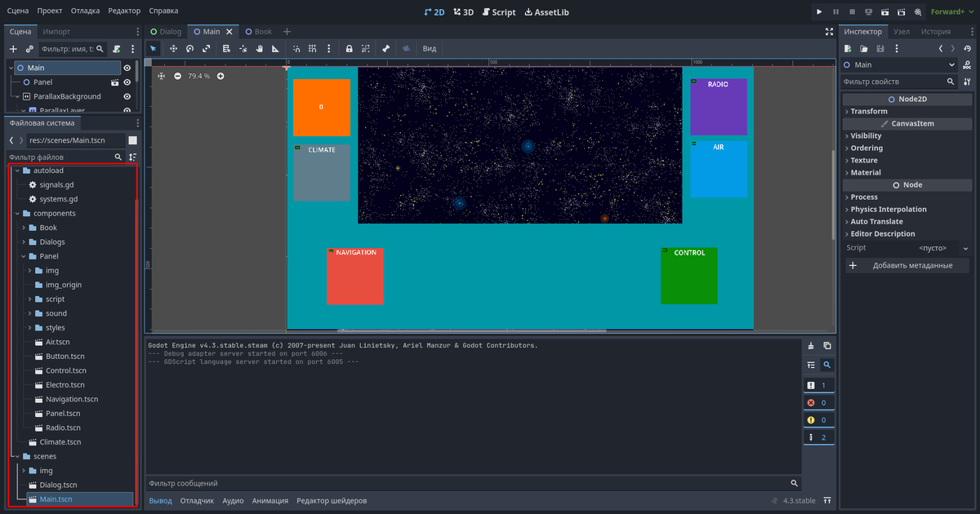Switch to the 3D workspace

coord(463,11)
